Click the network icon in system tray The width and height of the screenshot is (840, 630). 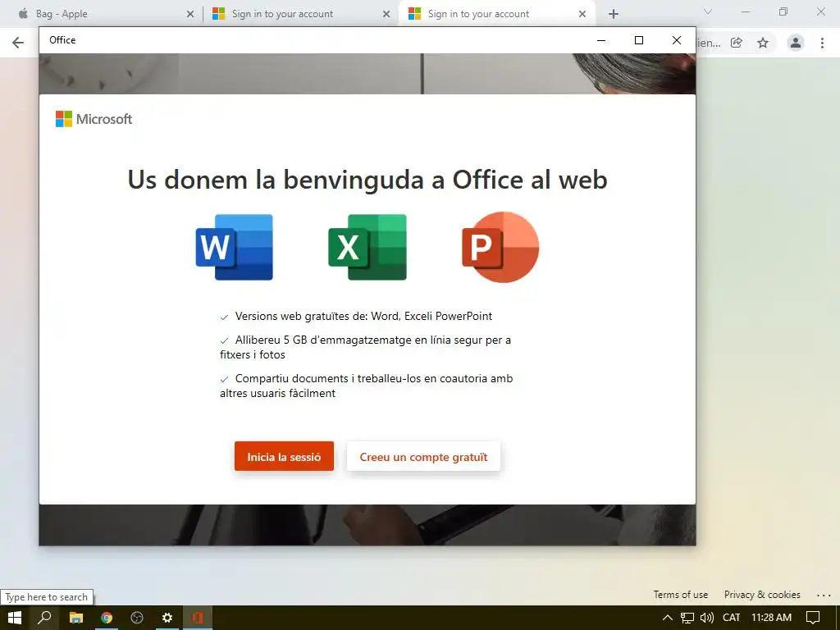(x=687, y=618)
